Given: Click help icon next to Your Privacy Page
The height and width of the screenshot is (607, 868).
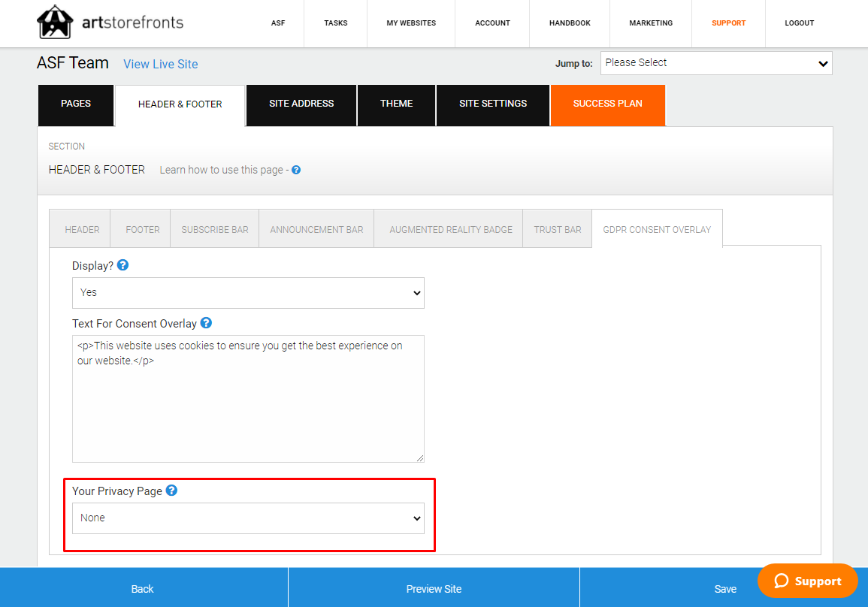Looking at the screenshot, I should (171, 491).
